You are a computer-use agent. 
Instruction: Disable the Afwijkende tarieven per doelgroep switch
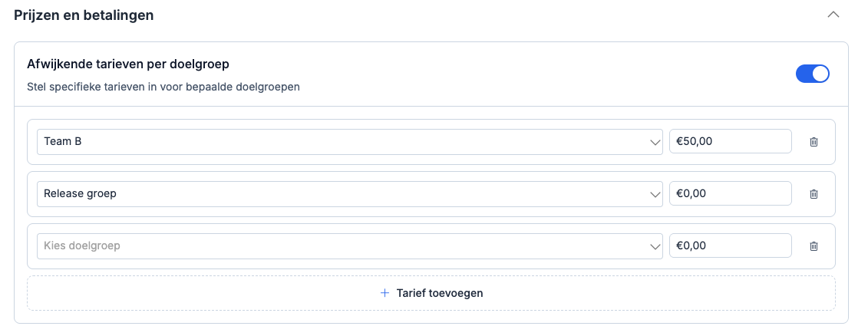click(813, 74)
